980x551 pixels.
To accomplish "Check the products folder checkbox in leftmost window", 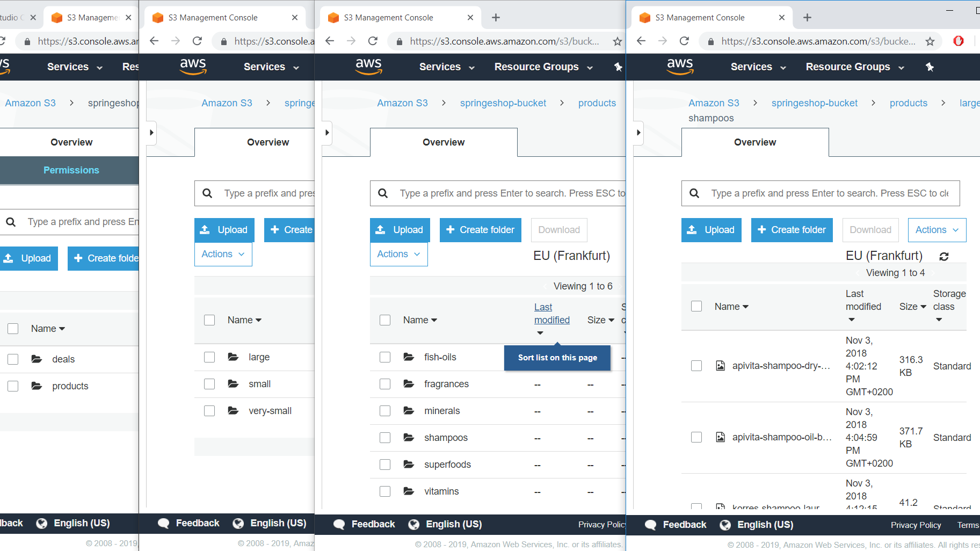I will [x=13, y=386].
